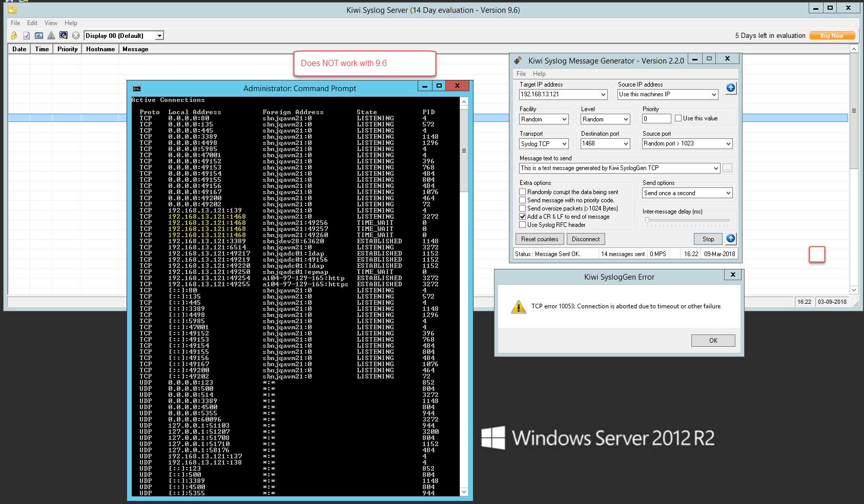Expand the Source port dropdown
The width and height of the screenshot is (864, 504).
coord(728,144)
